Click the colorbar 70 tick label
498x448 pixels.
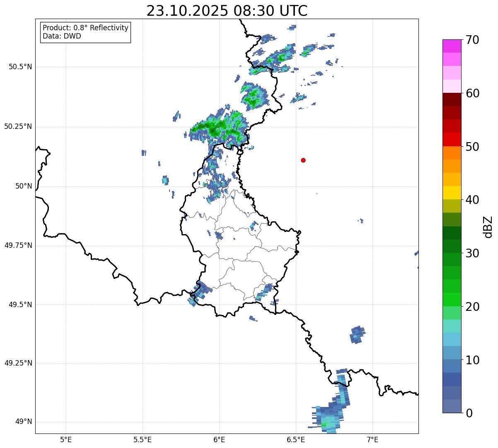(472, 40)
